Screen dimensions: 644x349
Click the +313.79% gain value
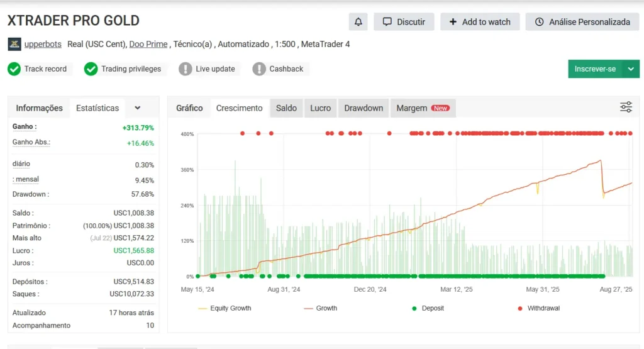point(138,128)
